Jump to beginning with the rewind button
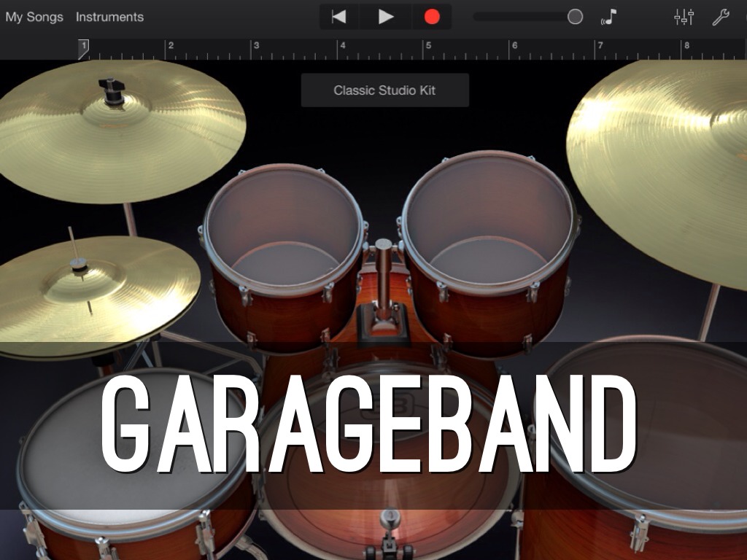The width and height of the screenshot is (747, 560). pos(339,17)
